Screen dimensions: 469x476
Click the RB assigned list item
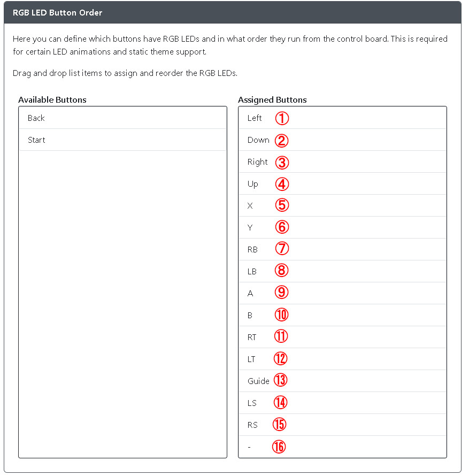pos(342,250)
